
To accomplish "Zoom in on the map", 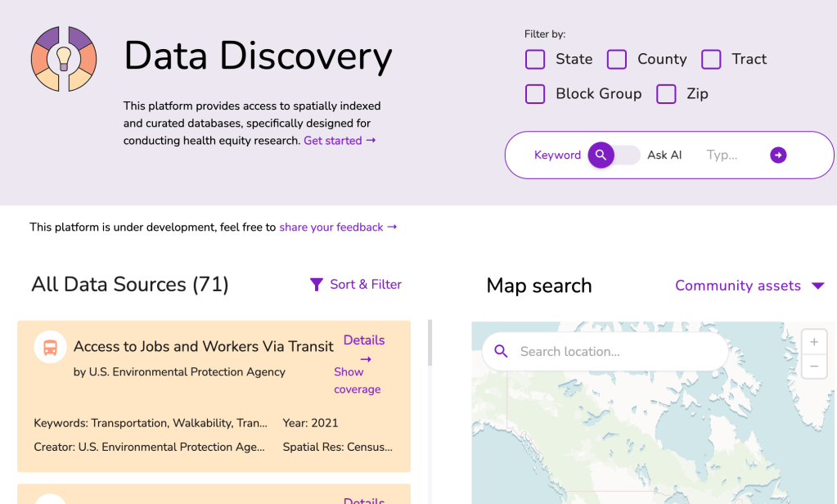I will pyautogui.click(x=813, y=342).
